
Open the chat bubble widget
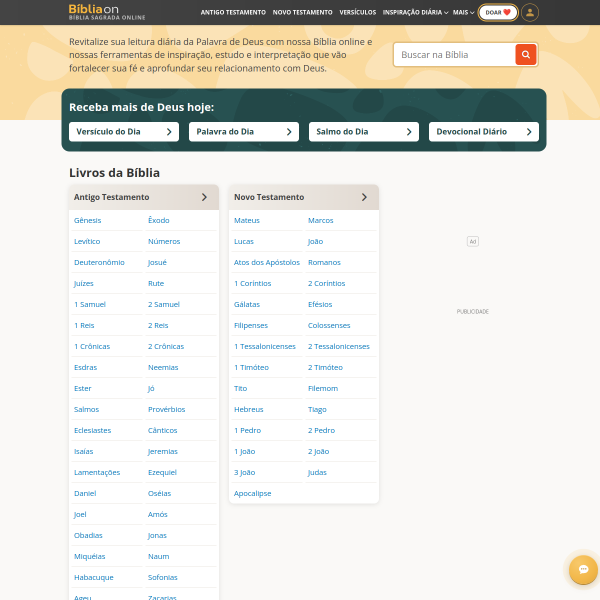[583, 569]
